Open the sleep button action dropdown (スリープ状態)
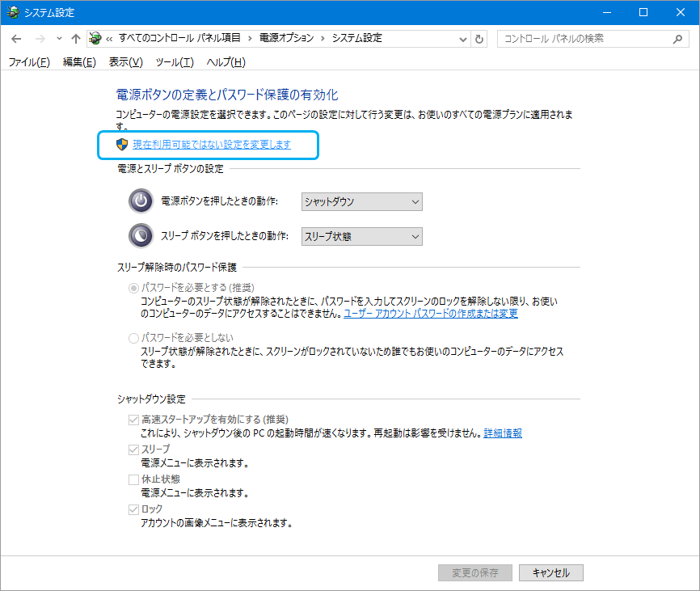The image size is (700, 591). point(361,237)
